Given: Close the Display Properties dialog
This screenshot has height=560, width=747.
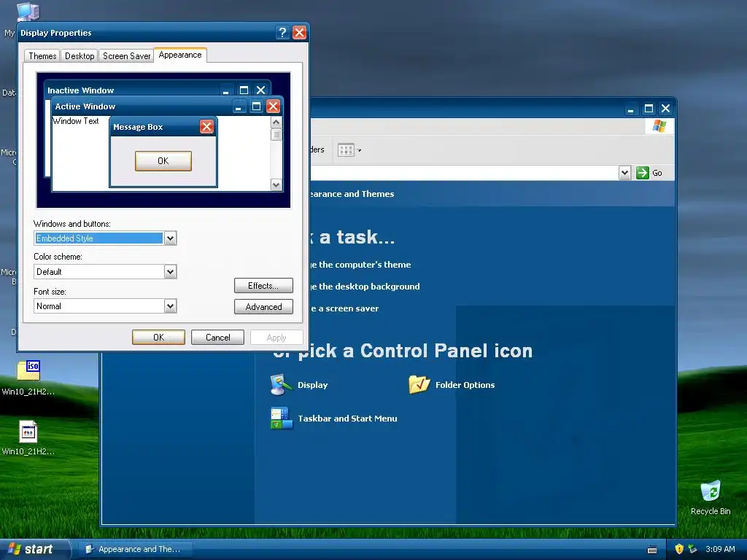Looking at the screenshot, I should (x=299, y=32).
